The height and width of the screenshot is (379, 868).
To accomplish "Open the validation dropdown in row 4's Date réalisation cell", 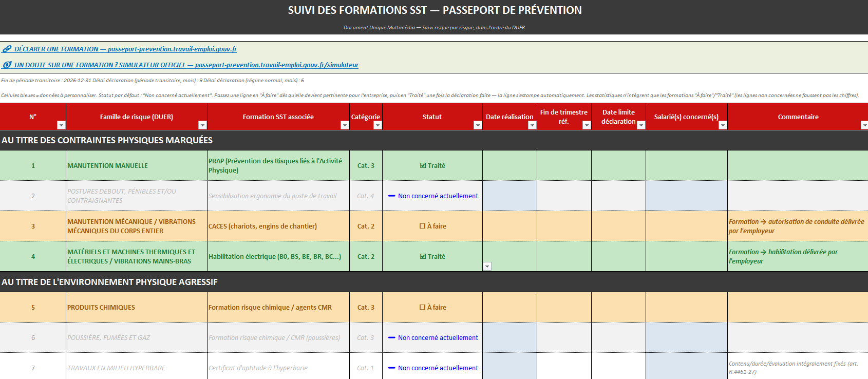I will pyautogui.click(x=487, y=266).
